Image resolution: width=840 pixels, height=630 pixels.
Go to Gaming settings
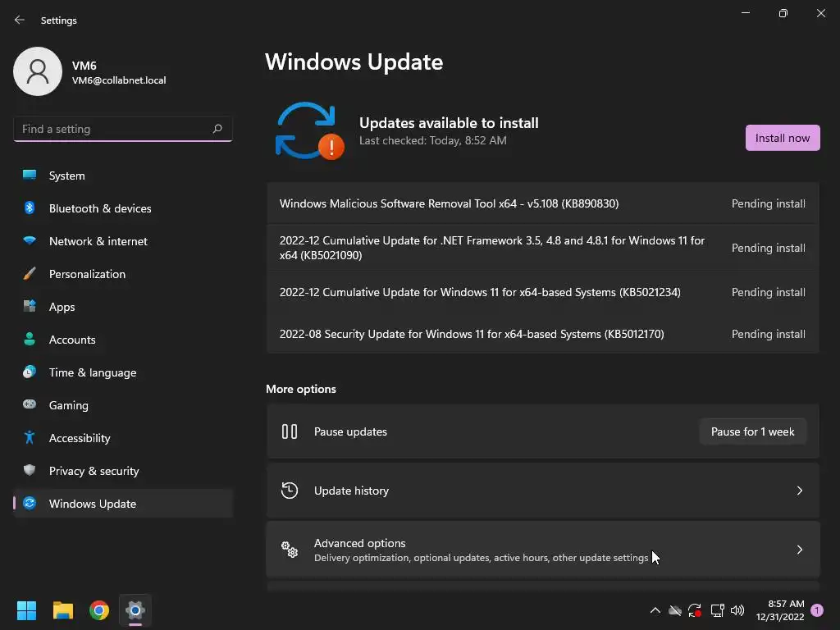pyautogui.click(x=123, y=404)
